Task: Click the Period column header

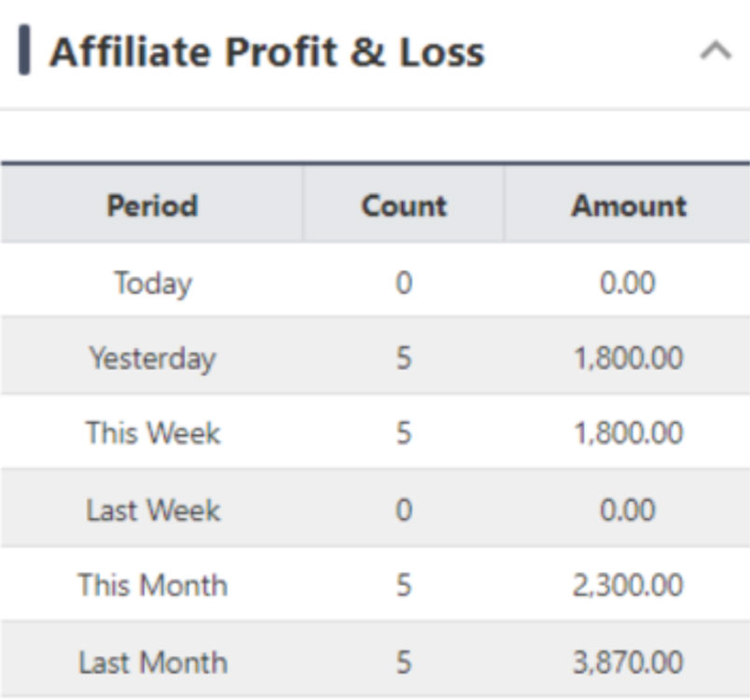Action: 152,205
